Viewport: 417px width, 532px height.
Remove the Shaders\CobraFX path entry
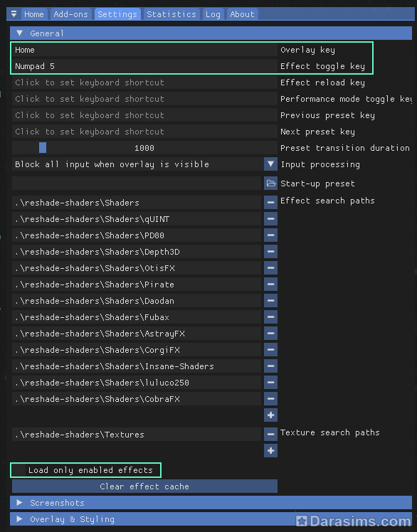[x=270, y=399]
